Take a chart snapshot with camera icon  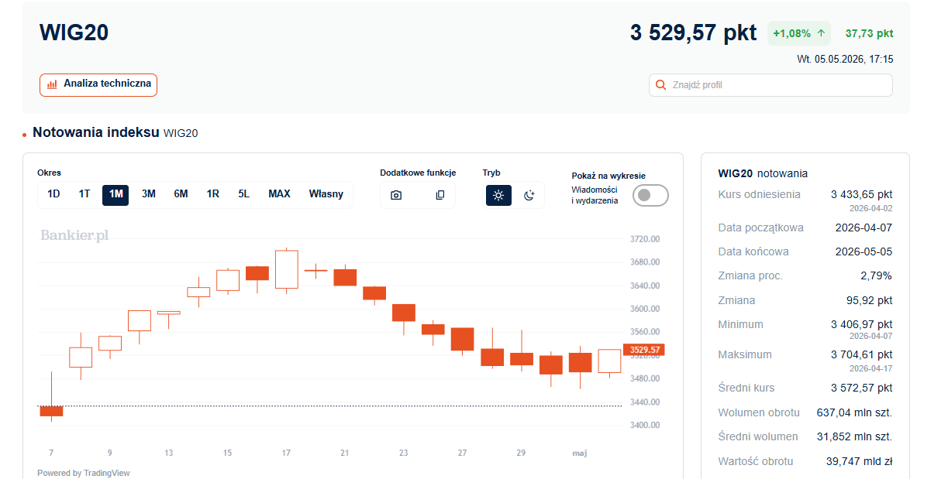[x=396, y=195]
